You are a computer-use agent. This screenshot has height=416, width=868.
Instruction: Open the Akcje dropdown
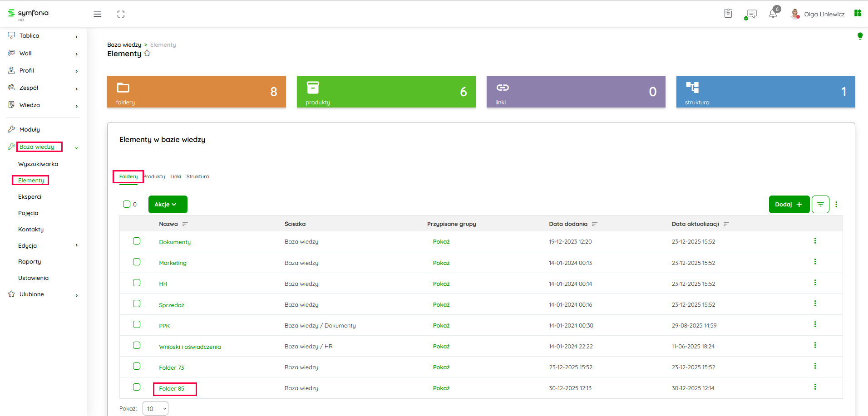point(168,204)
